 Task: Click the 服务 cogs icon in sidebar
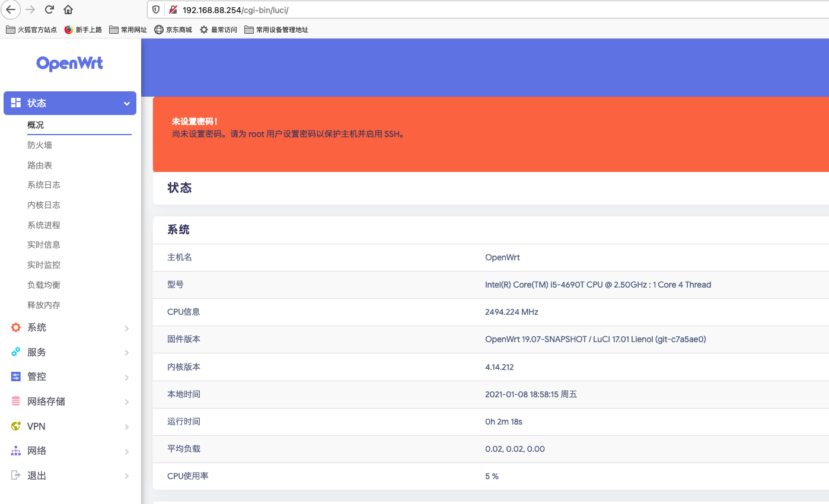coord(16,352)
